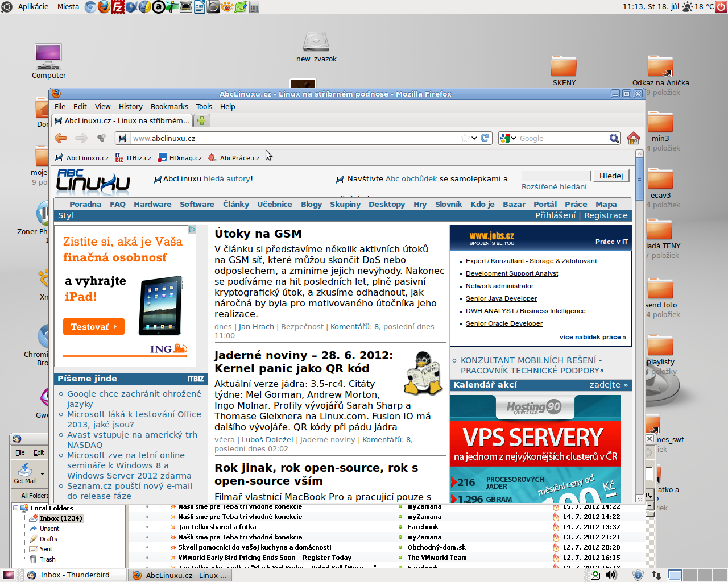
Task: Open the Registrace link
Action: click(606, 215)
